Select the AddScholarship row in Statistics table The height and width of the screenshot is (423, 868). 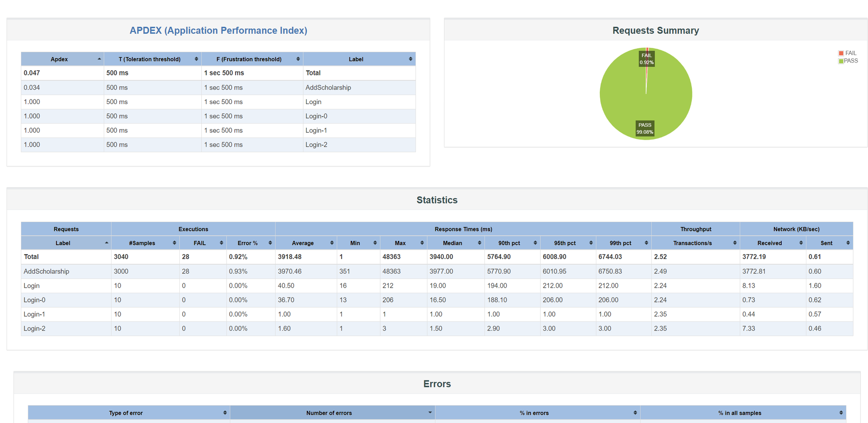point(46,272)
